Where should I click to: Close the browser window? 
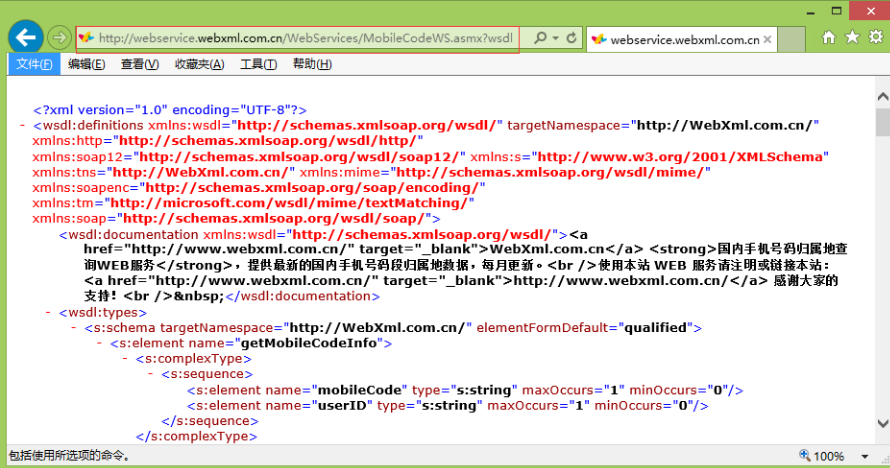870,11
